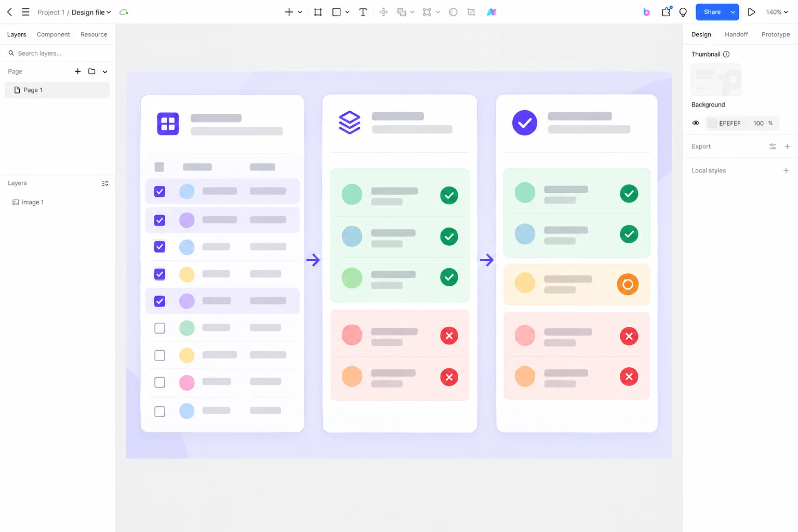Open the Share button dropdown arrow
This screenshot has height=532, width=798.
(x=733, y=12)
